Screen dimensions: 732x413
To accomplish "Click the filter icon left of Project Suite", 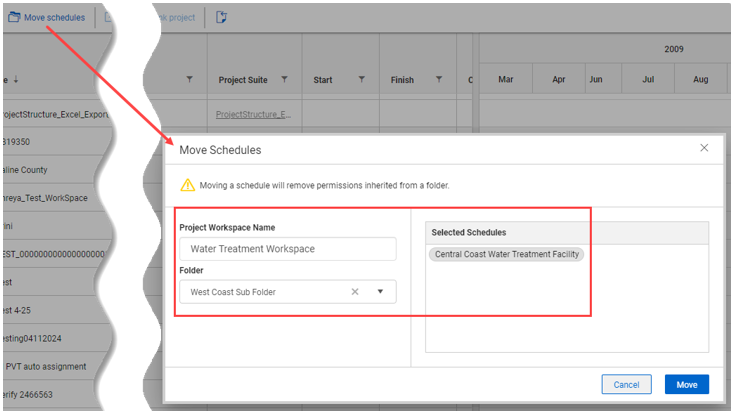I will pyautogui.click(x=189, y=80).
